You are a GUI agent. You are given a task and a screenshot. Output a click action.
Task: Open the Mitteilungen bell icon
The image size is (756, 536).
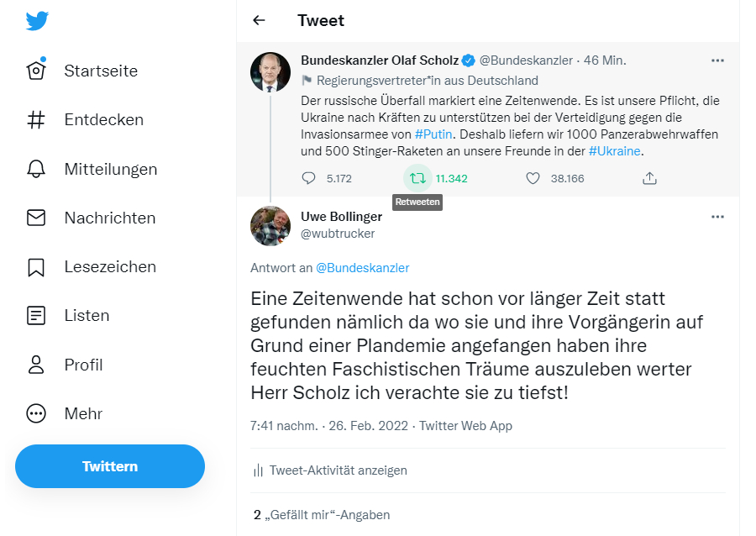36,169
